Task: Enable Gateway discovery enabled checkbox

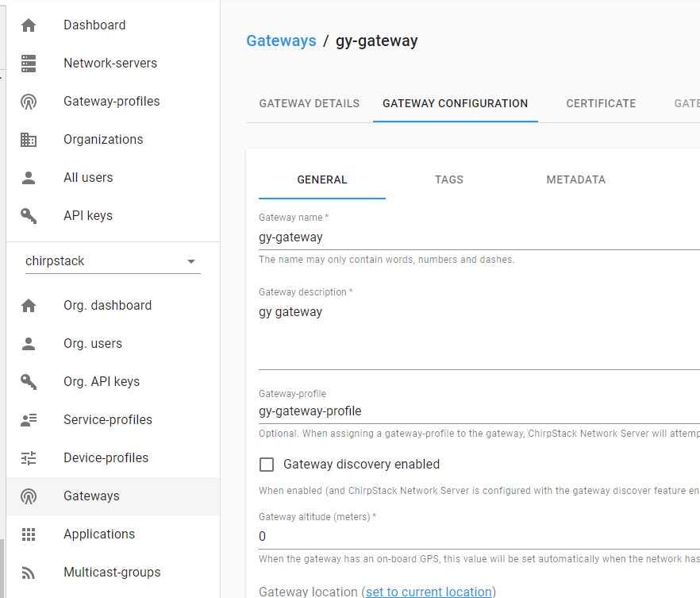Action: pyautogui.click(x=267, y=465)
